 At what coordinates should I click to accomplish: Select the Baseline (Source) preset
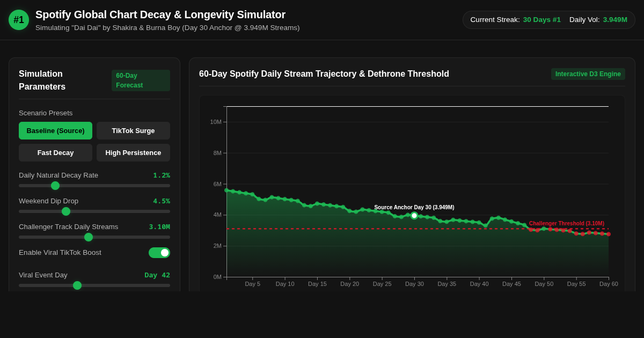pos(55,130)
